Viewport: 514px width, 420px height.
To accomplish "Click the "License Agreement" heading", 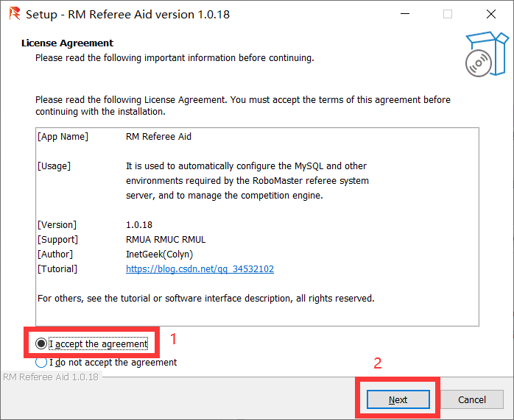I will click(67, 43).
